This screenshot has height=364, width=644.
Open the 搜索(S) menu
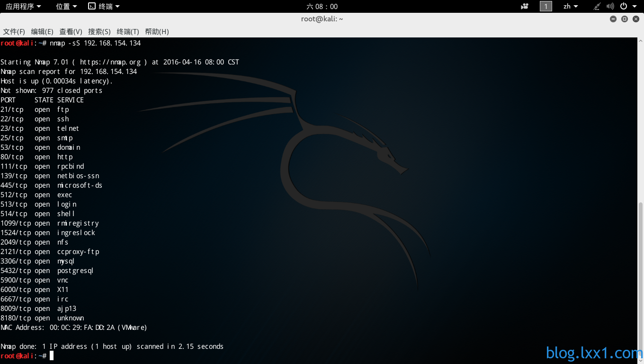(99, 31)
